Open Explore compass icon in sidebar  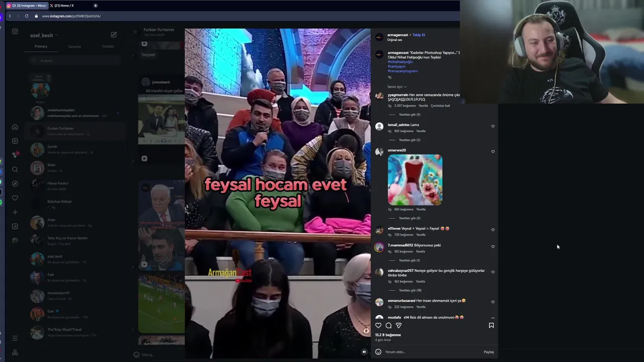click(15, 184)
